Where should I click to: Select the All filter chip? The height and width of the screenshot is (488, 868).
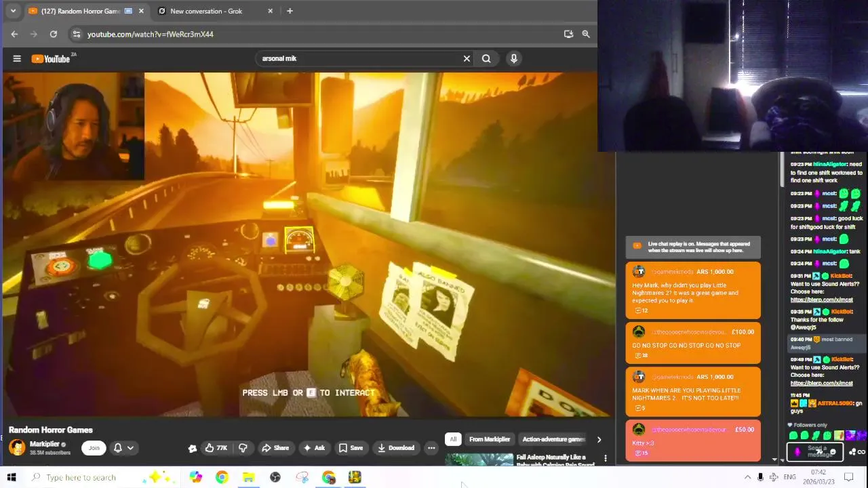coord(453,439)
